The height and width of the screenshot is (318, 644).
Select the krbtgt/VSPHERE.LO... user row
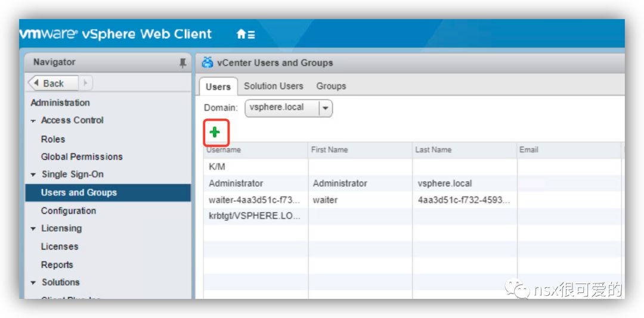click(x=413, y=217)
